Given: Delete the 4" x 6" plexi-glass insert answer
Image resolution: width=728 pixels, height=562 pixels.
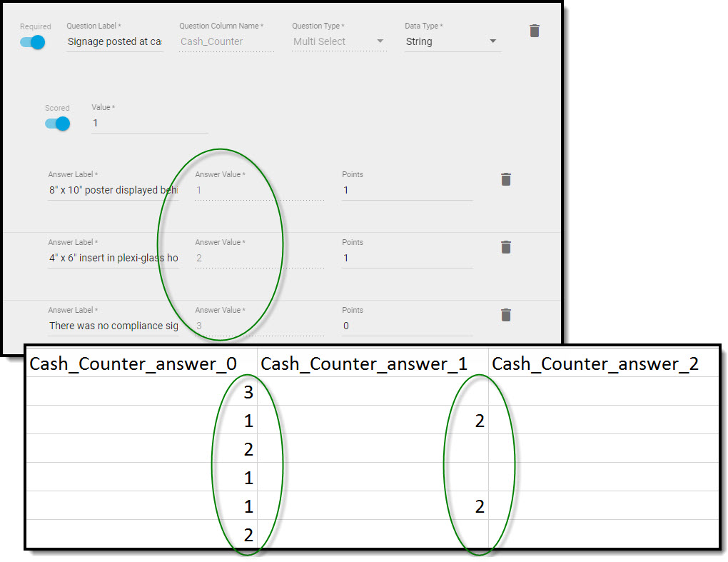Looking at the screenshot, I should coord(506,247).
